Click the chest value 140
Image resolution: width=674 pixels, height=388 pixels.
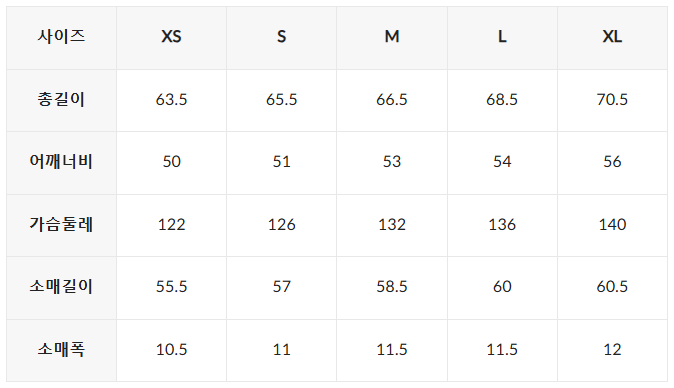click(x=612, y=225)
